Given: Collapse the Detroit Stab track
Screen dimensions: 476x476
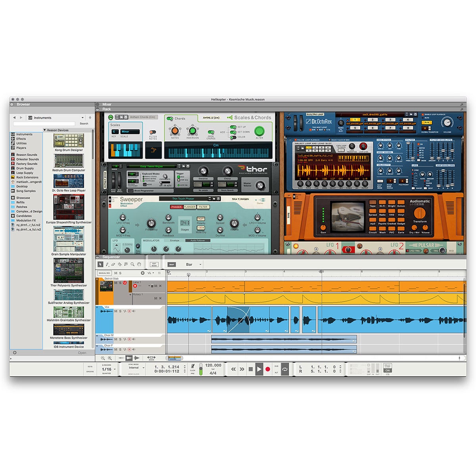Looking at the screenshot, I should (x=98, y=279).
